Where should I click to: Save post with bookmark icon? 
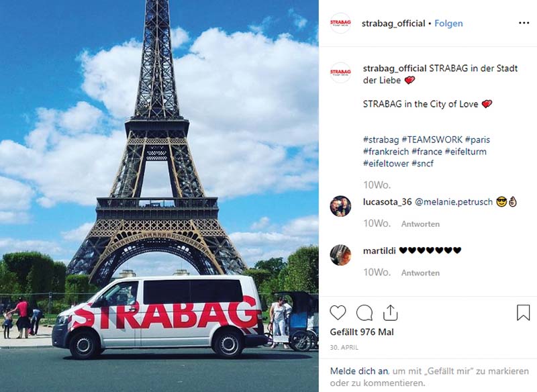[x=523, y=313]
